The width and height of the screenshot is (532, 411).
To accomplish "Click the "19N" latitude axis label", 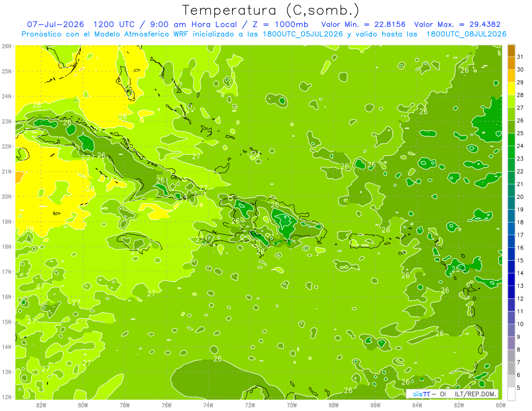I will click(6, 222).
